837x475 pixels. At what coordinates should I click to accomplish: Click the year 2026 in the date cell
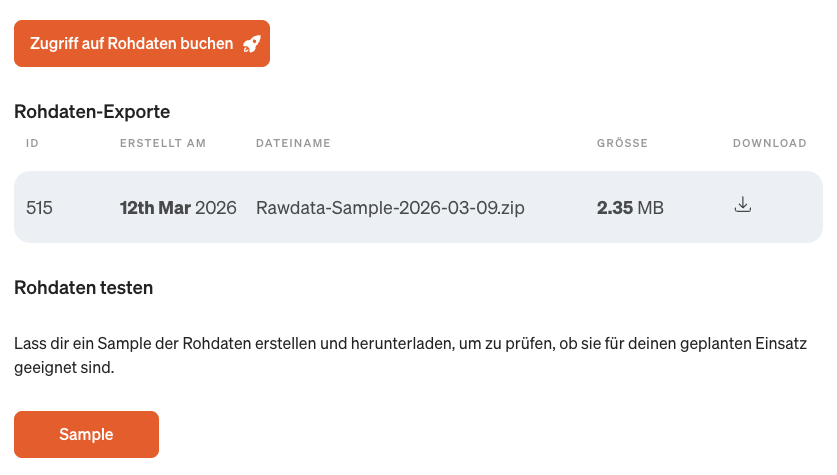tap(216, 208)
